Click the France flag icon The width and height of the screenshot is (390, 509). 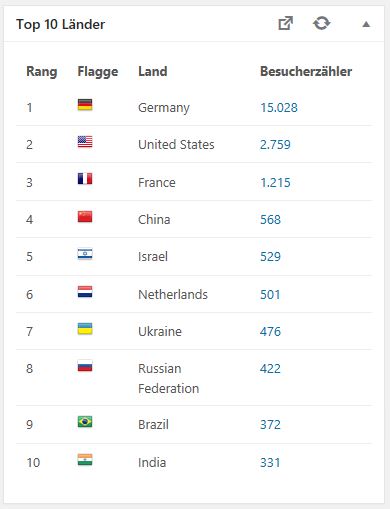pos(85,179)
